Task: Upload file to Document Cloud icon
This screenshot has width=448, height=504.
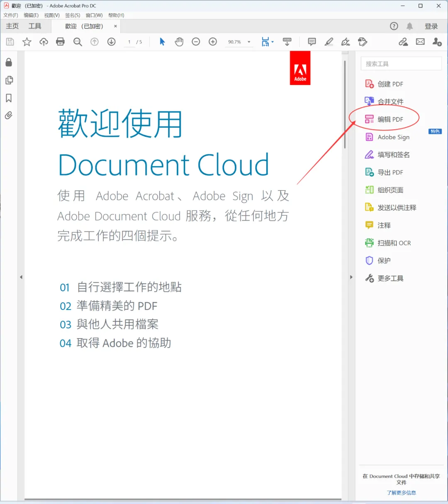Action: (44, 42)
